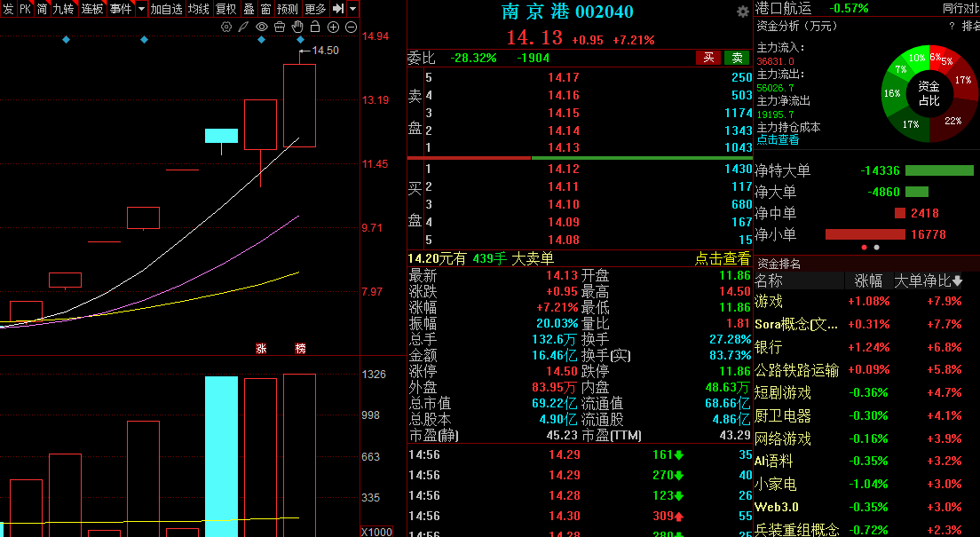Viewport: 980px width, 537px height.
Task: Click the tall cyan volume bar
Action: pos(221,456)
